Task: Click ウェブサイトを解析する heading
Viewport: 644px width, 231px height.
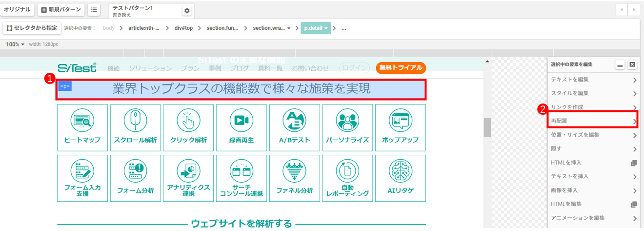Action: [241, 224]
